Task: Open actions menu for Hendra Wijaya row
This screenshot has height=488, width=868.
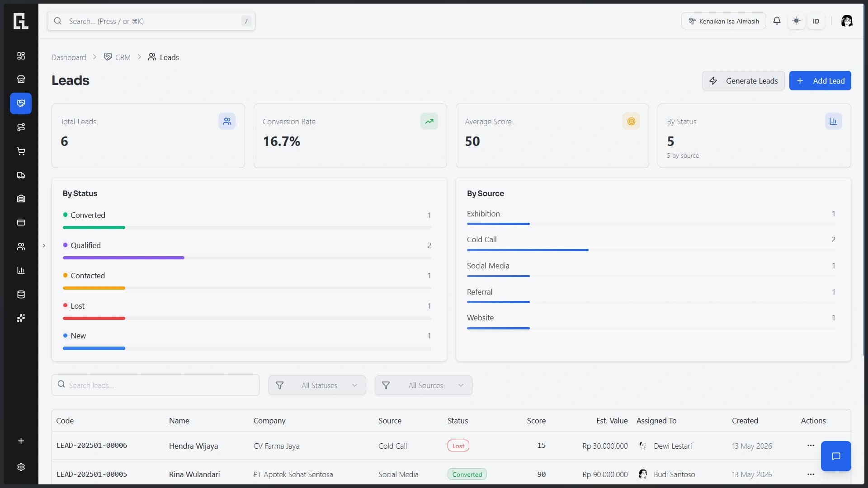Action: tap(811, 446)
